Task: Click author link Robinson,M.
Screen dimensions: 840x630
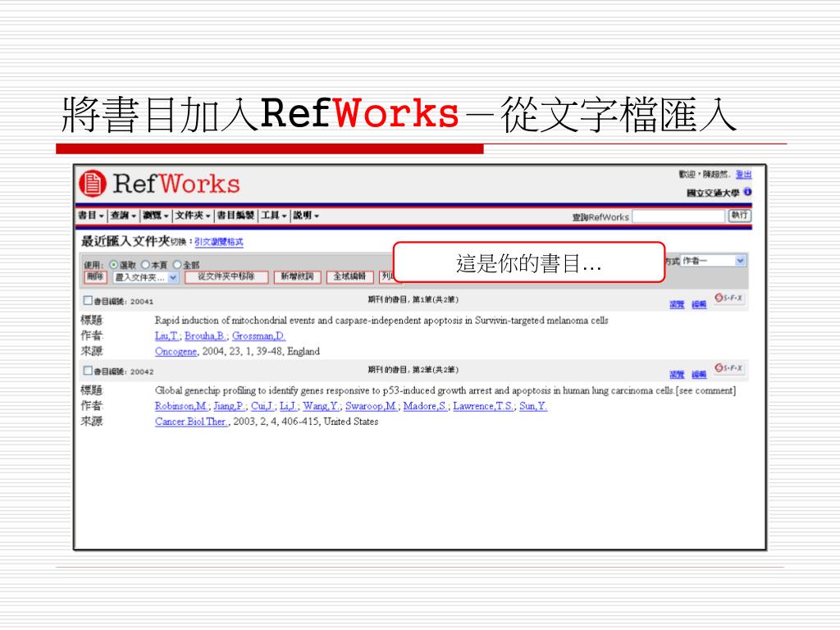Action: point(181,406)
